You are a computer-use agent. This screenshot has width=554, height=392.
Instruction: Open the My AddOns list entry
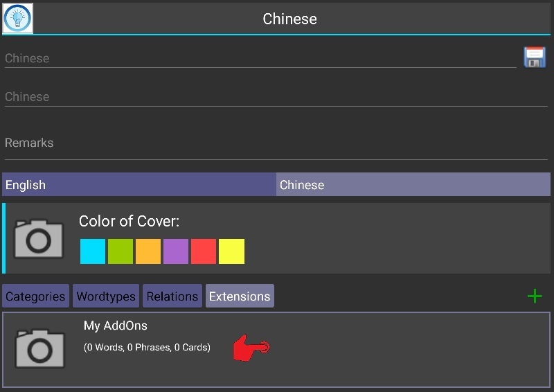tap(276, 349)
